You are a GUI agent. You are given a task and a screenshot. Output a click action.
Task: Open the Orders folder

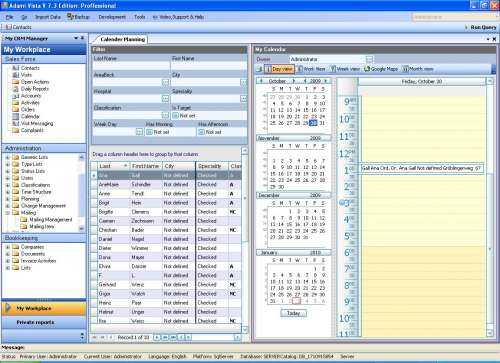pos(27,110)
